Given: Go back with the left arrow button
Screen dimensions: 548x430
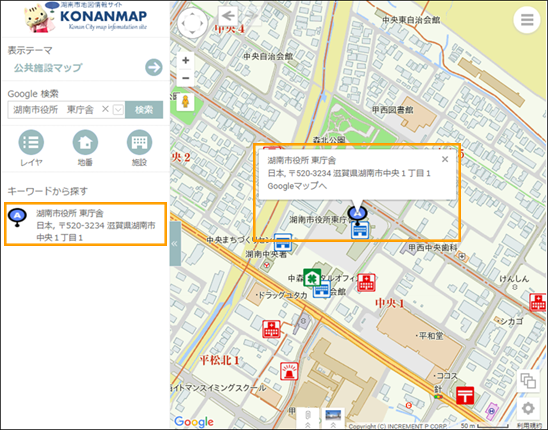Looking at the screenshot, I should (x=228, y=15).
